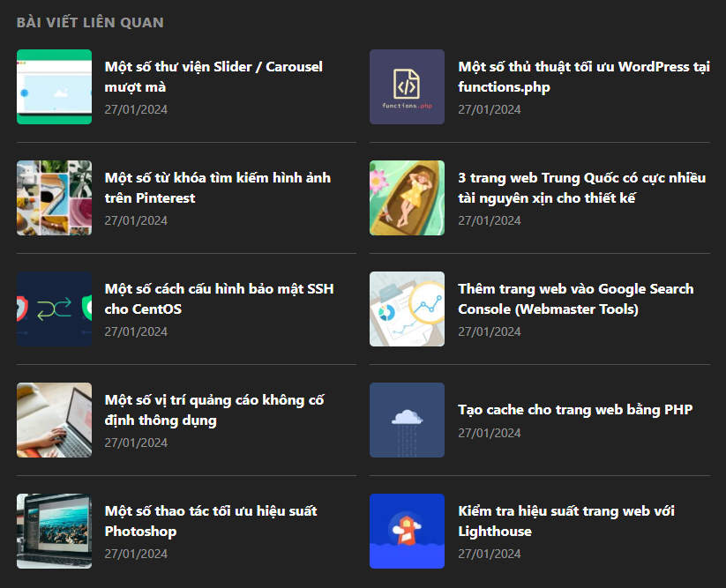Screen dimensions: 726x588
Task: Click the Lighthouse logo thumbnail
Action: coord(407,531)
